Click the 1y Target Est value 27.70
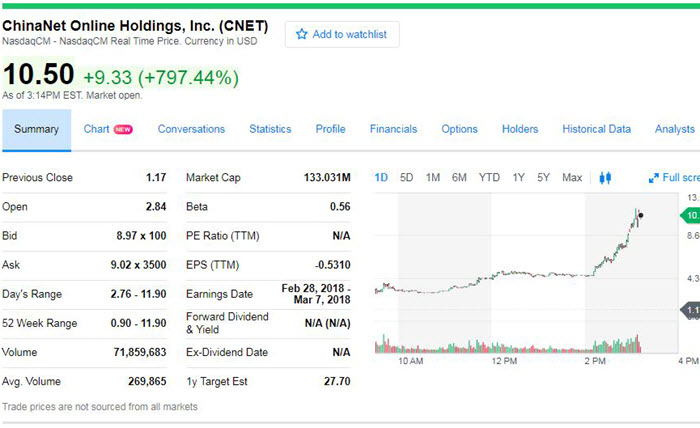The image size is (700, 428). [337, 382]
